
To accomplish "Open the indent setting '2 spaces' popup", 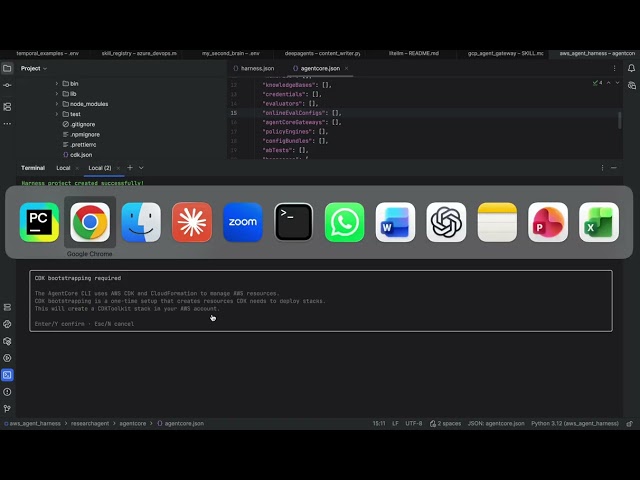I will pos(445,424).
